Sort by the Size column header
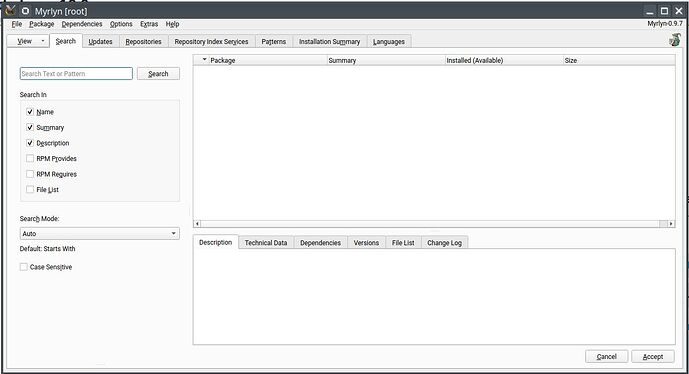The width and height of the screenshot is (689, 374). [x=619, y=60]
